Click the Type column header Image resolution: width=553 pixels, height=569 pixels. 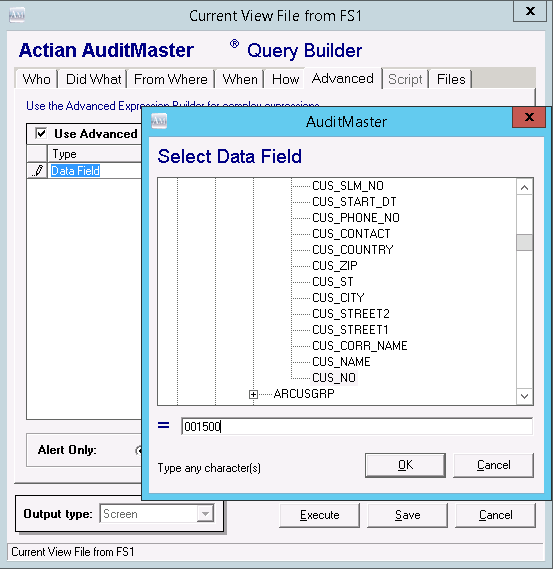point(94,154)
